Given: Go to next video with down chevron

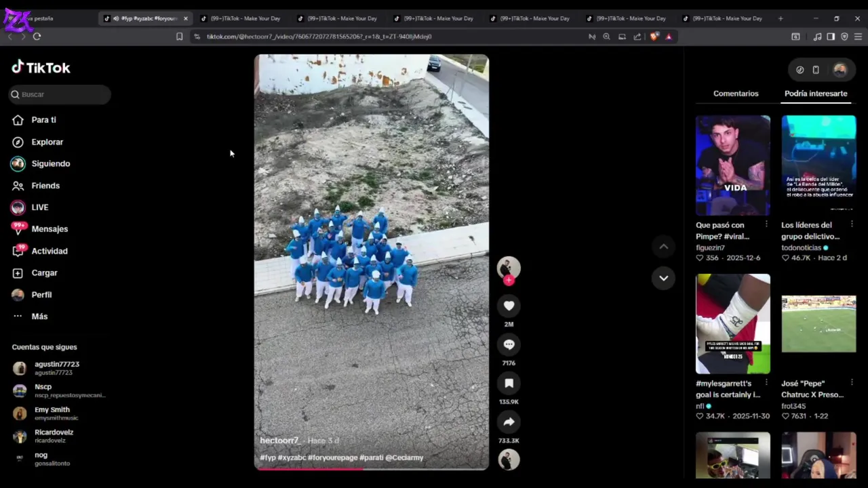Looking at the screenshot, I should click(663, 278).
